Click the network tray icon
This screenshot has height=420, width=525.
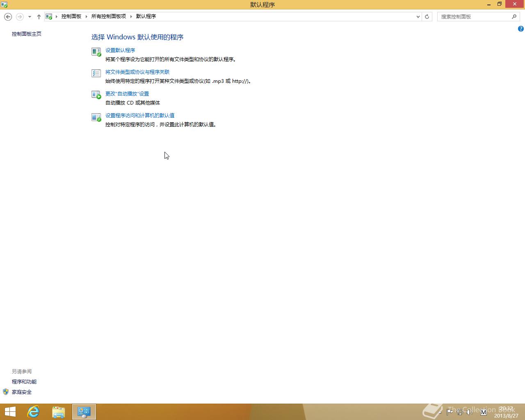[460, 412]
